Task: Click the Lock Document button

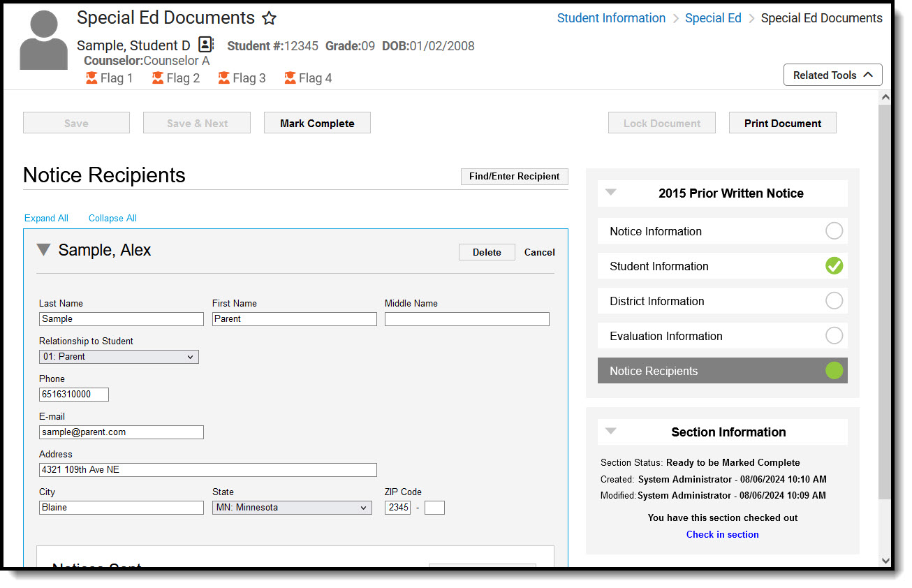Action: (662, 123)
